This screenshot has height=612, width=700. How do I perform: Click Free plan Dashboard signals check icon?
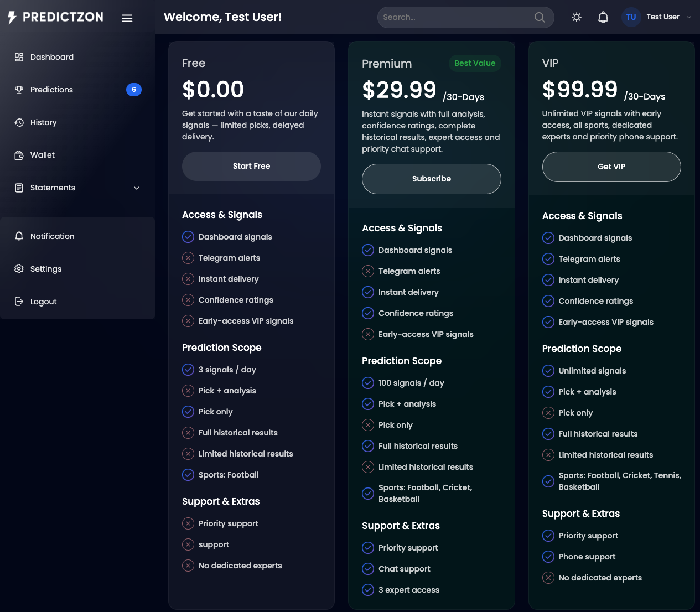pos(188,237)
